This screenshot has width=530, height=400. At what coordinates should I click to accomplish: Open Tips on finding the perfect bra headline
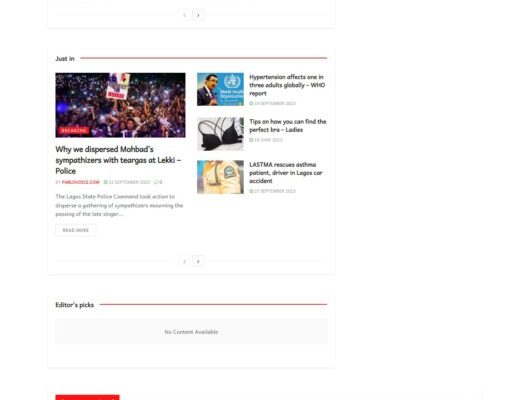[288, 125]
